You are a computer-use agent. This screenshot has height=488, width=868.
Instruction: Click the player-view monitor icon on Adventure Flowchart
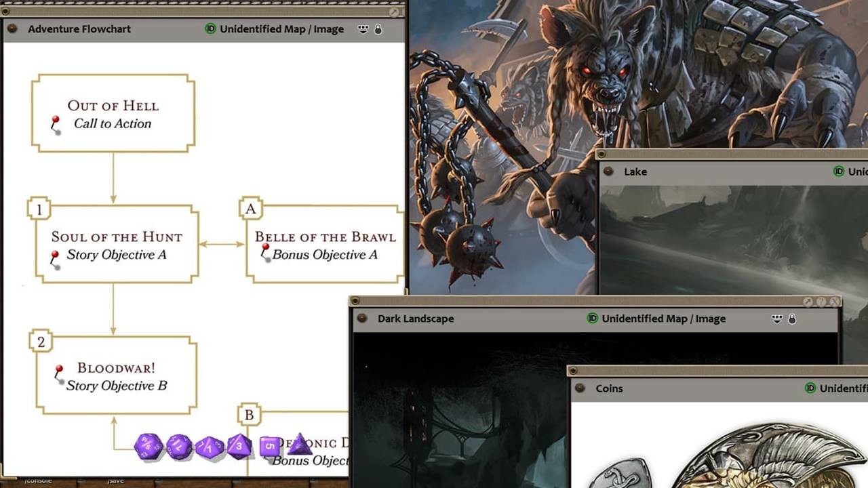(364, 28)
